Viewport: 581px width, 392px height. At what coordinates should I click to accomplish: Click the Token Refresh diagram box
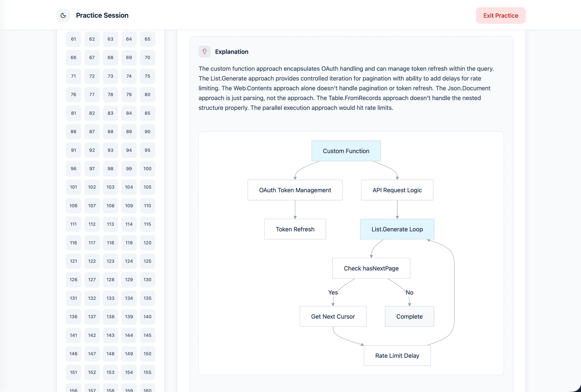click(x=295, y=229)
